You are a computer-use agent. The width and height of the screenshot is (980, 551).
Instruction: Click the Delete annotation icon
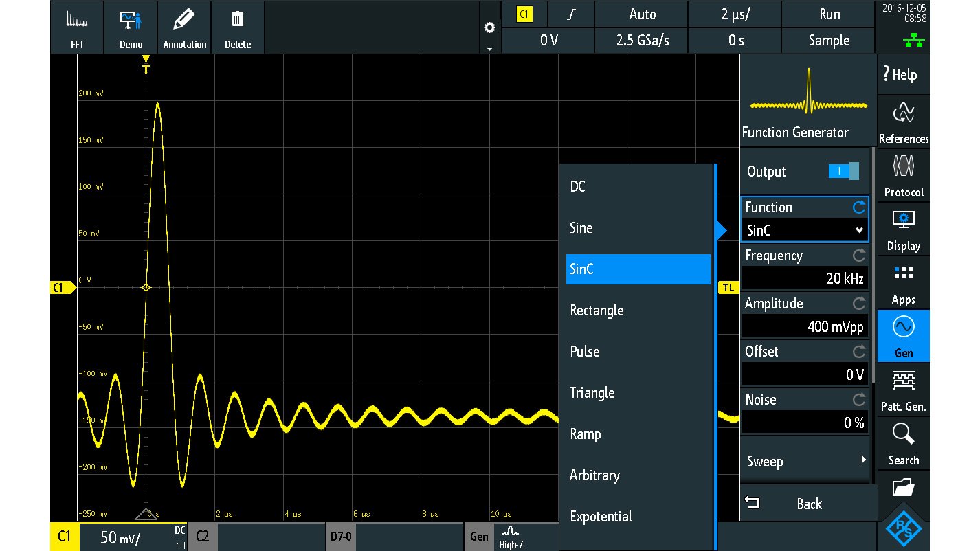pyautogui.click(x=237, y=27)
